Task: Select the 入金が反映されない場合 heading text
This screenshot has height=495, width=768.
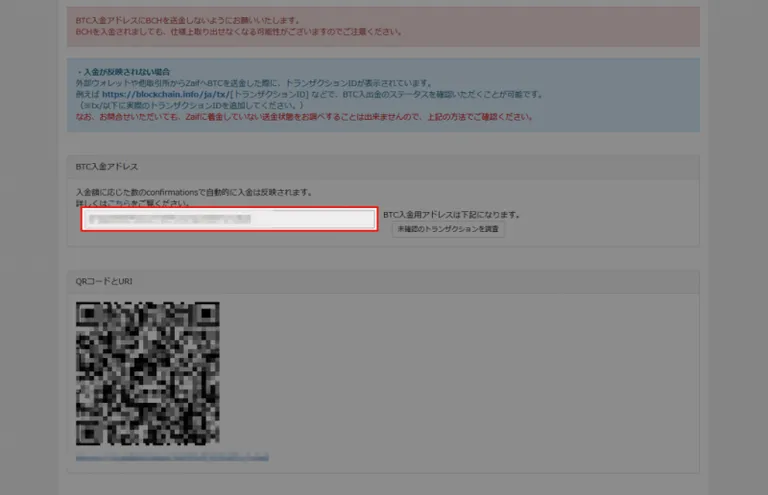Action: pyautogui.click(x=126, y=71)
